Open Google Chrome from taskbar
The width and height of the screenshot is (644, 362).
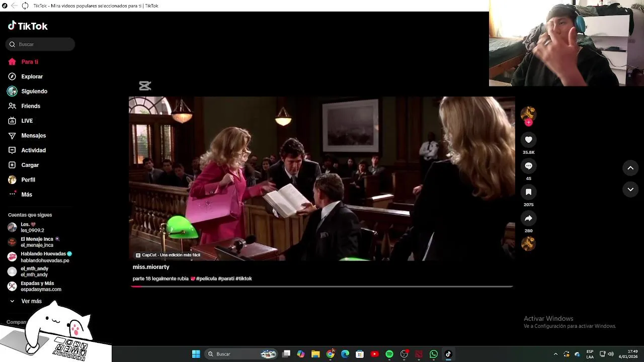click(x=330, y=354)
